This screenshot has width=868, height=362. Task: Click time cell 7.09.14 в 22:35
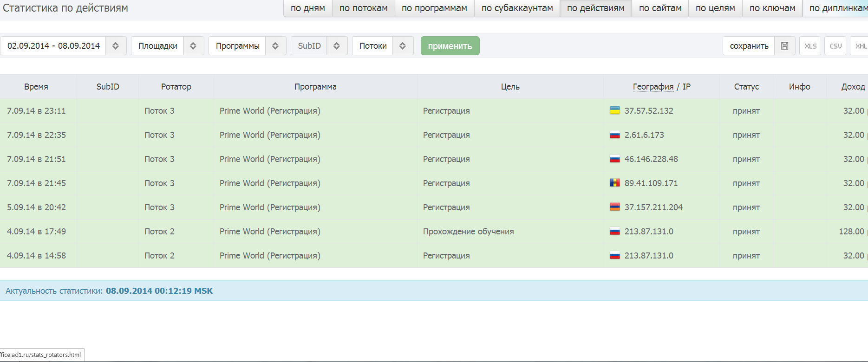(x=36, y=135)
